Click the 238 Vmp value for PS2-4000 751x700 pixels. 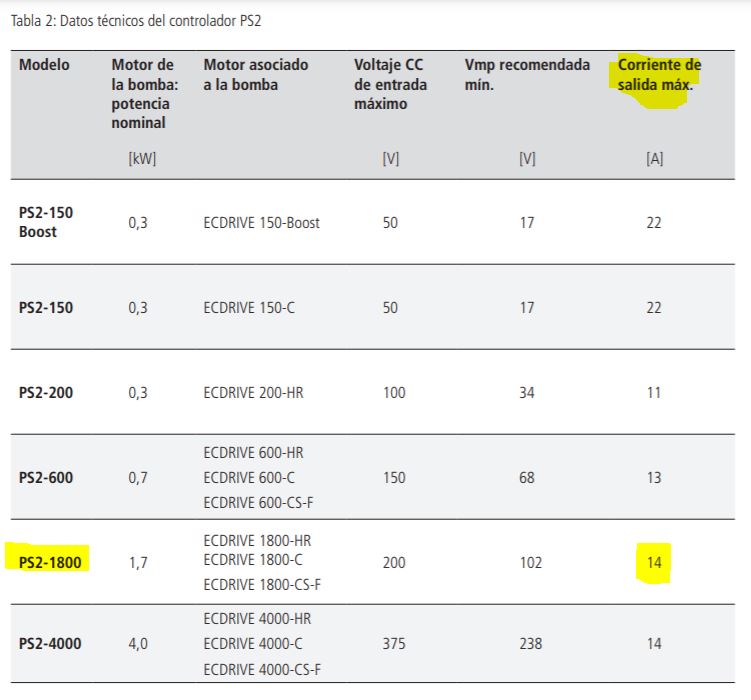tap(531, 644)
